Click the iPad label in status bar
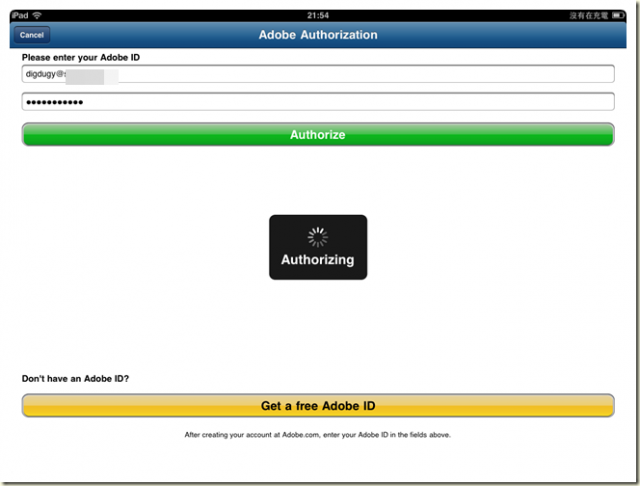Screen dimensions: 640x486 tap(20, 16)
